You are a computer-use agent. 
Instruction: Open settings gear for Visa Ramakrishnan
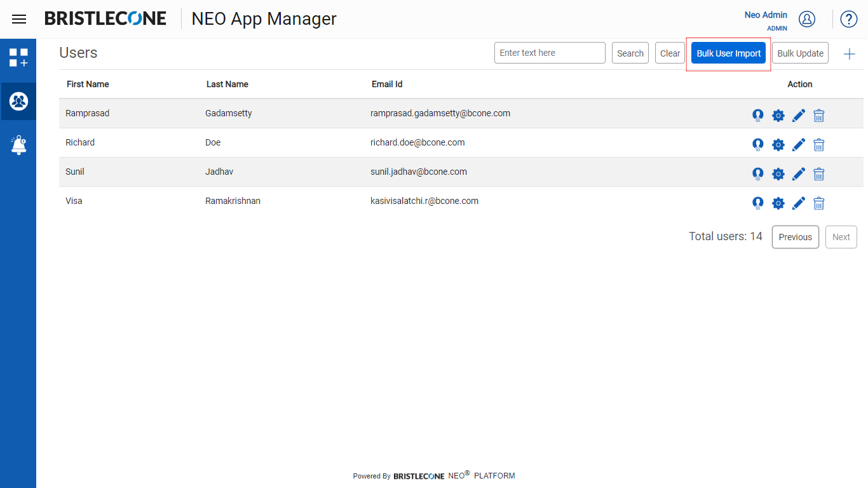click(778, 203)
